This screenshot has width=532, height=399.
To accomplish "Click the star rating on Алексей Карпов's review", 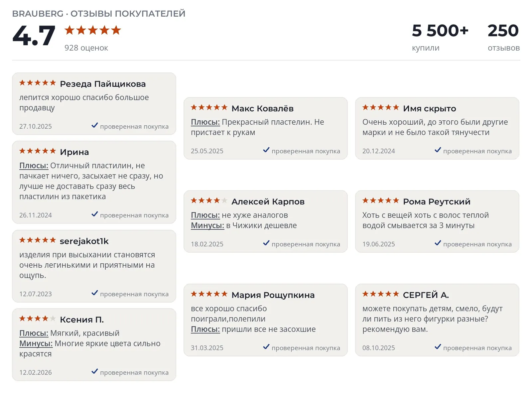I will tap(209, 200).
